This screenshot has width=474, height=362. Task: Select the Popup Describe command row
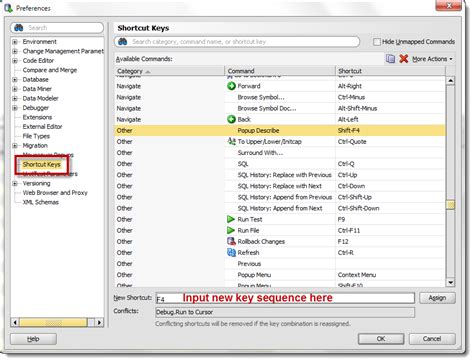[x=280, y=130]
